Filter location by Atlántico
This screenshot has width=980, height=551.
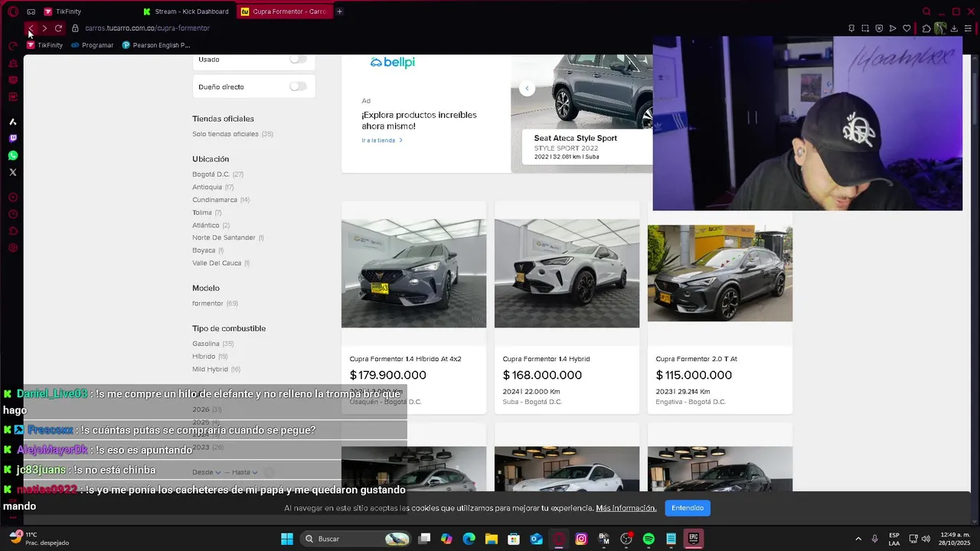click(211, 225)
